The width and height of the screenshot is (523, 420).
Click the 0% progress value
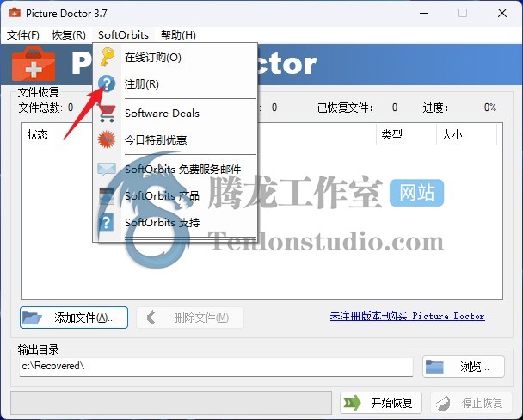click(490, 108)
